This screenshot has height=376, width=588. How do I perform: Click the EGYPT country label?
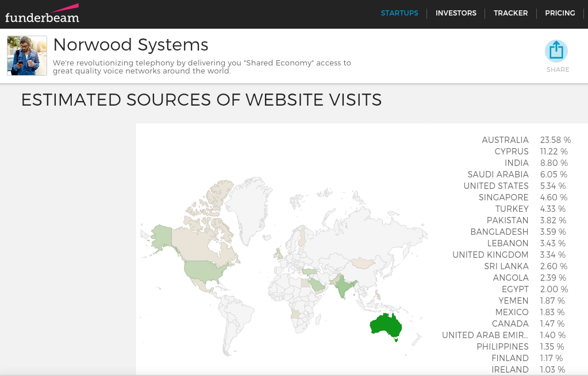point(515,289)
